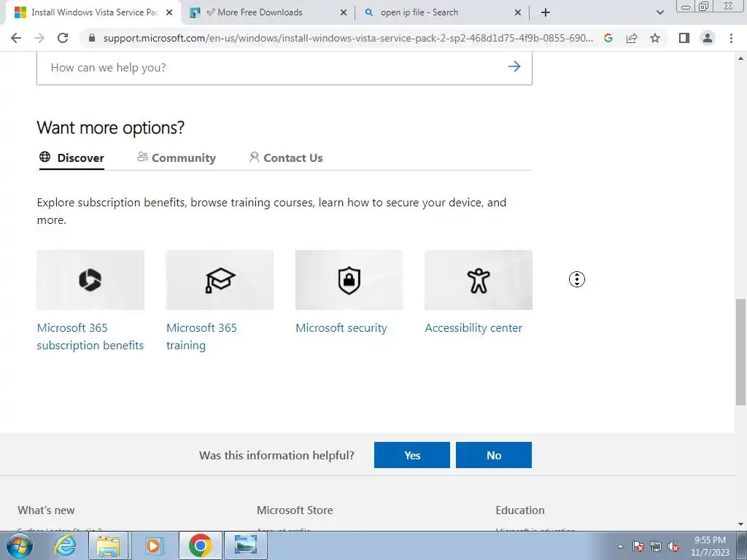The image size is (747, 560).
Task: Close the More Free Downloads tab
Action: pos(344,13)
